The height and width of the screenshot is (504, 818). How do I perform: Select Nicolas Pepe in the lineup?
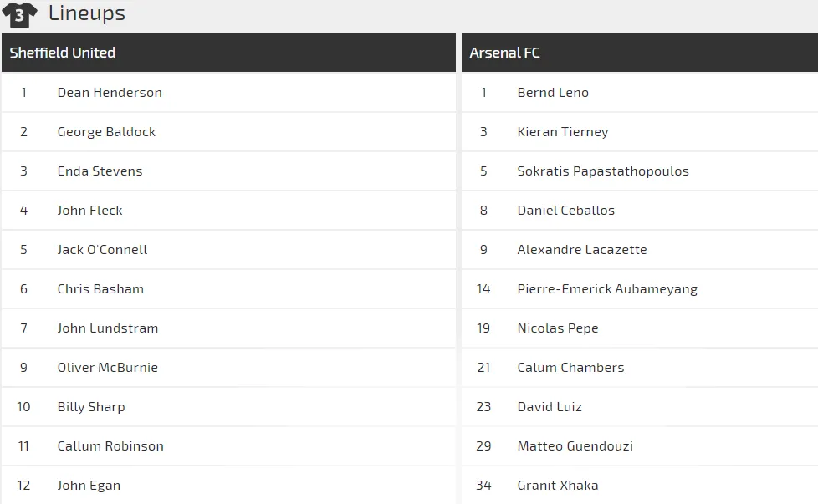coord(558,328)
